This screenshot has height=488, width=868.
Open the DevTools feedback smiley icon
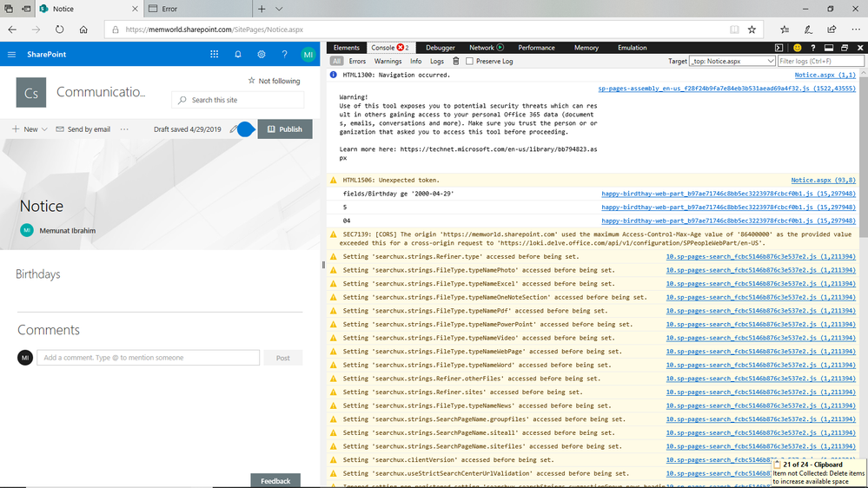click(x=797, y=48)
